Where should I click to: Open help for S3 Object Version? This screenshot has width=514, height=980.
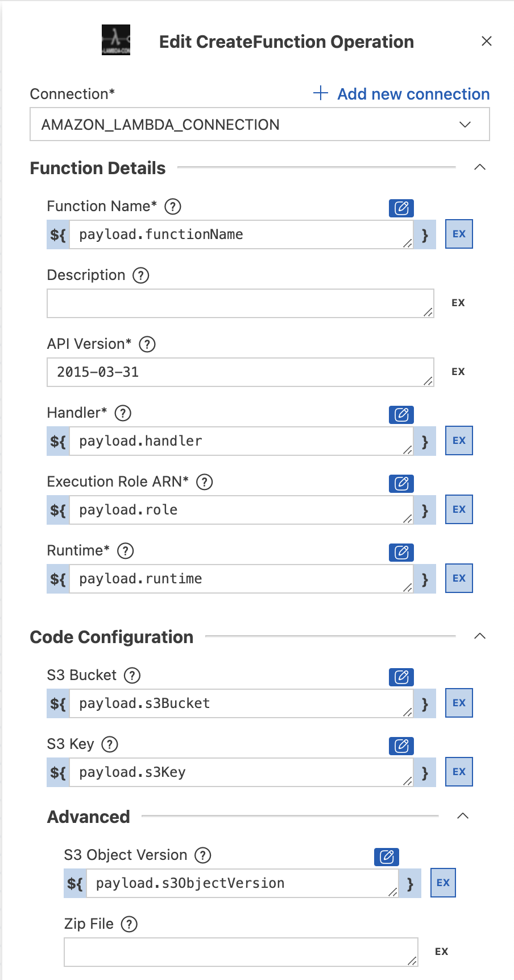point(203,855)
